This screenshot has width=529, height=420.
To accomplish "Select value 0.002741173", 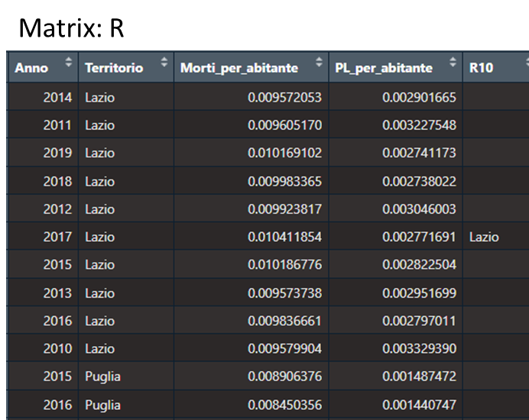I will [x=420, y=153].
